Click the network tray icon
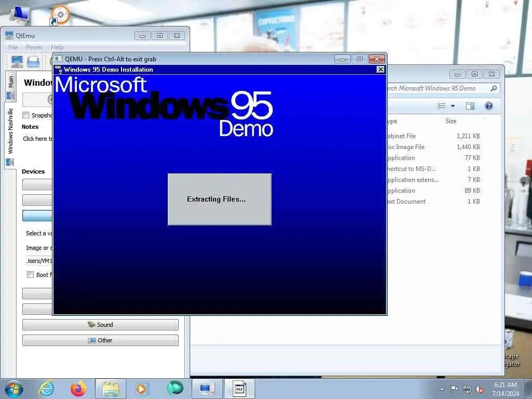 pos(467,389)
